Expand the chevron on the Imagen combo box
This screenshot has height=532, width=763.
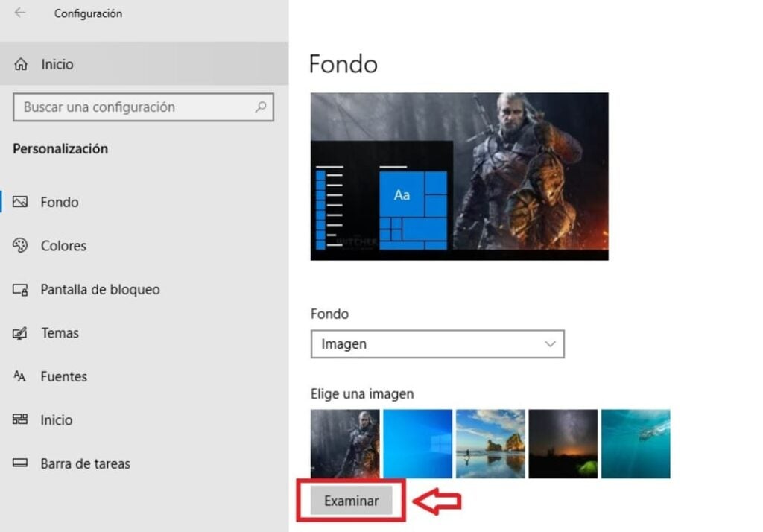551,344
